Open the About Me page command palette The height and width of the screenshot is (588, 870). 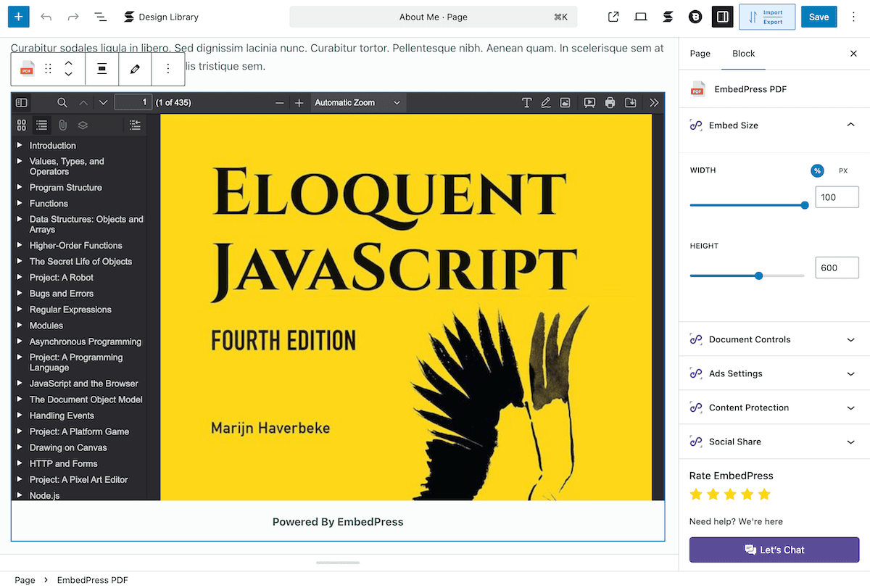click(434, 17)
